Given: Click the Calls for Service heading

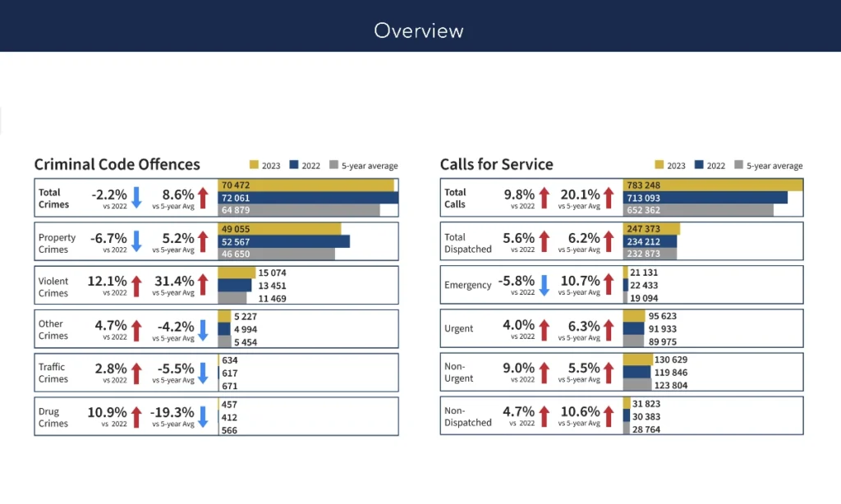Looking at the screenshot, I should (x=497, y=164).
